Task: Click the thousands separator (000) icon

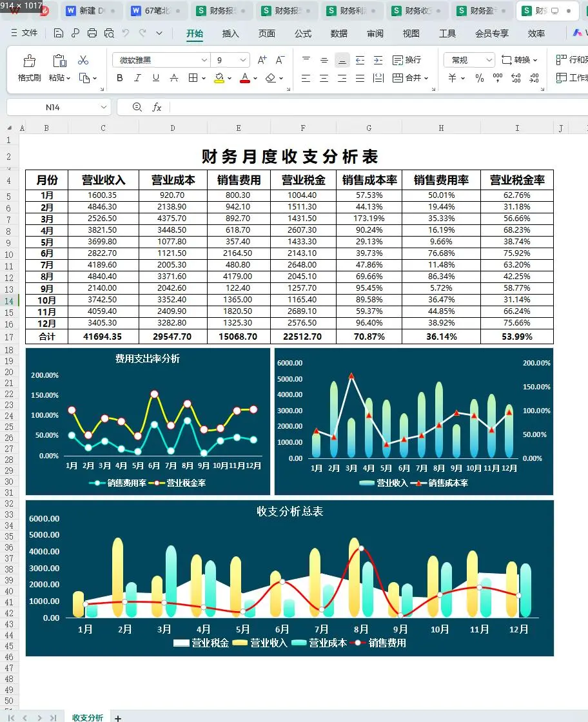Action: [x=498, y=78]
